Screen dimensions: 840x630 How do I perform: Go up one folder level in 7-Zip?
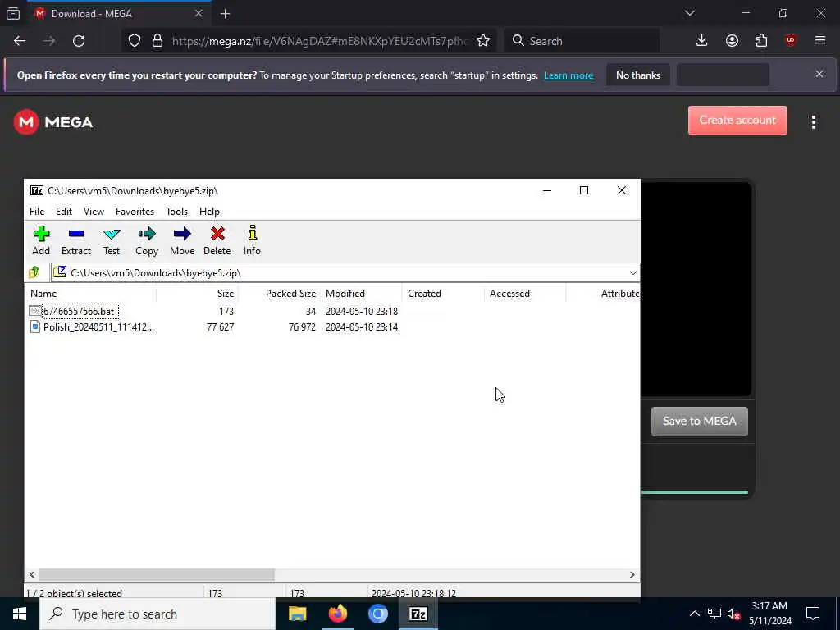point(34,272)
